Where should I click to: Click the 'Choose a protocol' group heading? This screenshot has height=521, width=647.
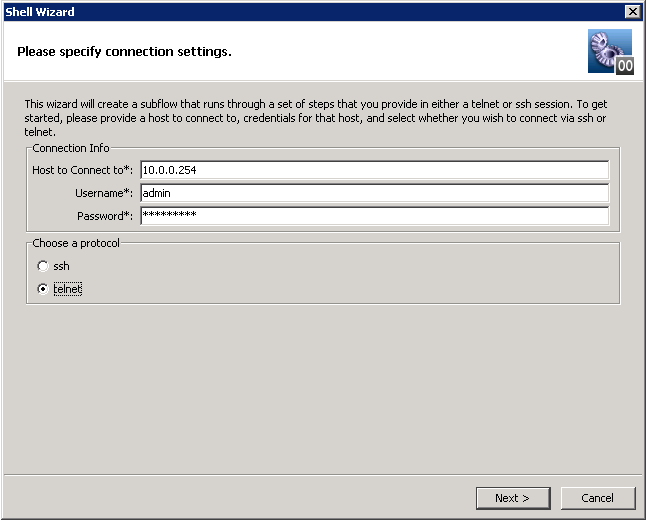click(77, 243)
